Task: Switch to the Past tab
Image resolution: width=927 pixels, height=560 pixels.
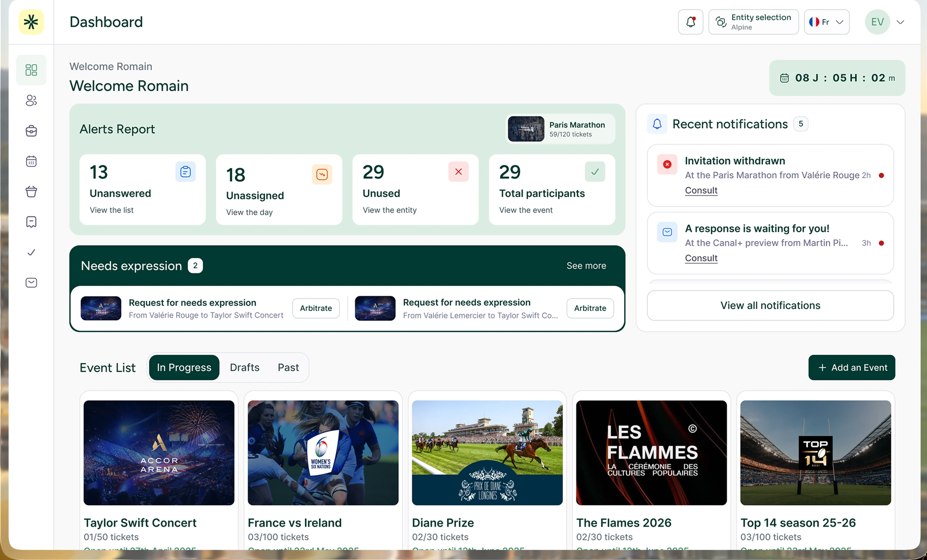Action: (x=288, y=367)
